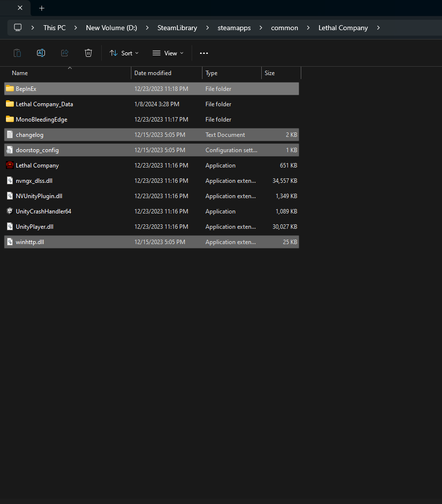Click the UnityPlayer.dll file icon
The width and height of the screenshot is (442, 504).
(x=10, y=226)
